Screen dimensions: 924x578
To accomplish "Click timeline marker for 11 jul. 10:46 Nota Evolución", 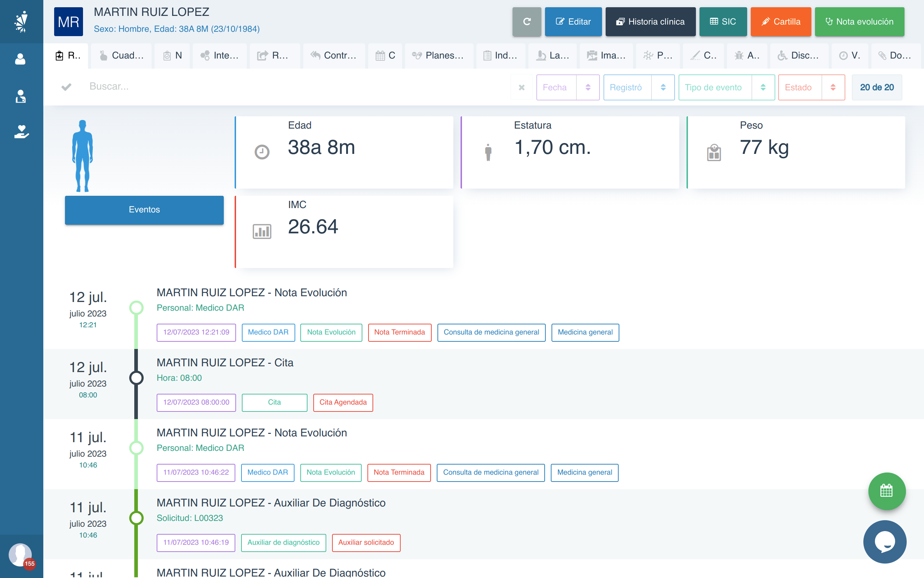I will pyautogui.click(x=136, y=448).
